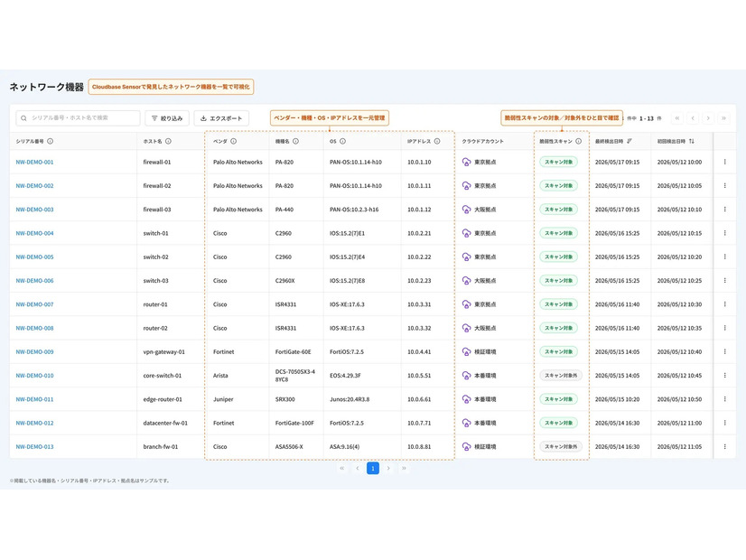This screenshot has height=560, width=746.
Task: Open row menu for NW-DEMO-005
Action: click(x=724, y=257)
